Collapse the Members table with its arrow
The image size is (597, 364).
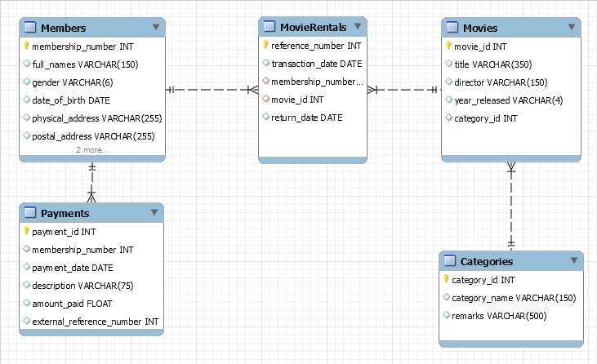155,28
